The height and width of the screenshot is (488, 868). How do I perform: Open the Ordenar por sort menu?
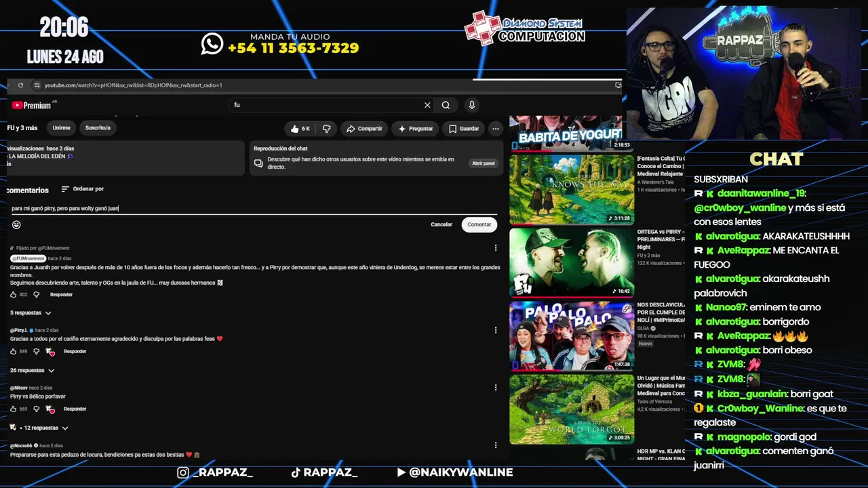coord(82,189)
